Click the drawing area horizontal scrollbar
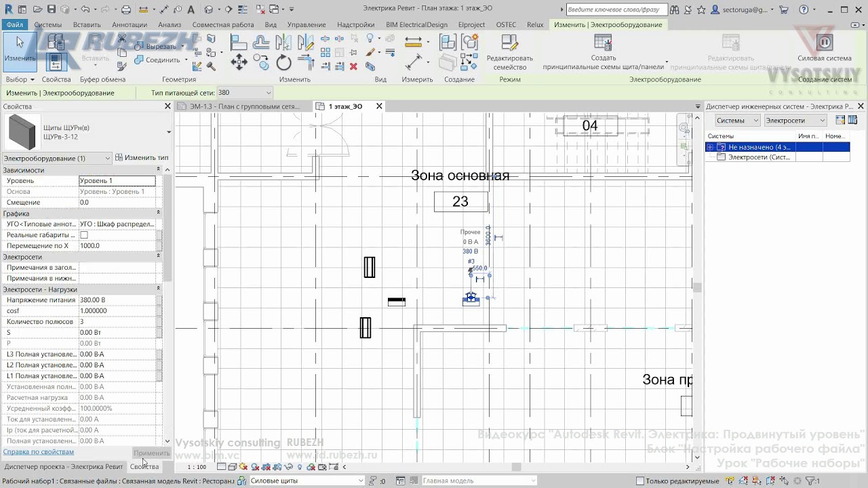 tap(517, 467)
